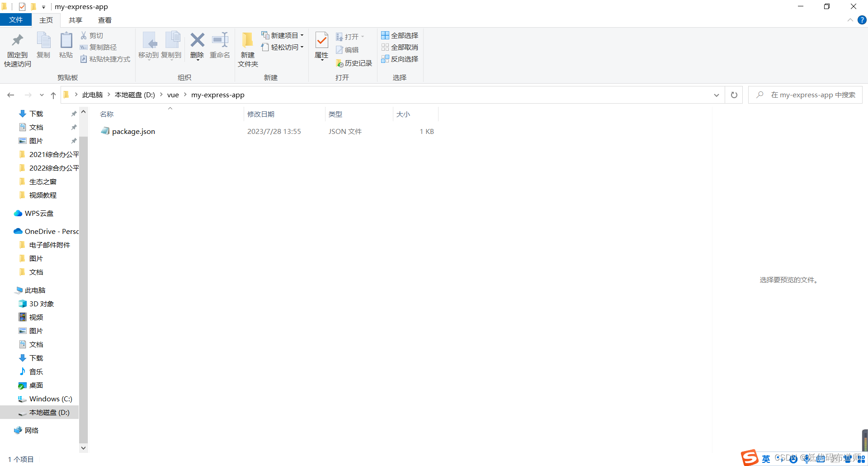Open the 视频教程 folder
868x466 pixels.
(x=43, y=195)
